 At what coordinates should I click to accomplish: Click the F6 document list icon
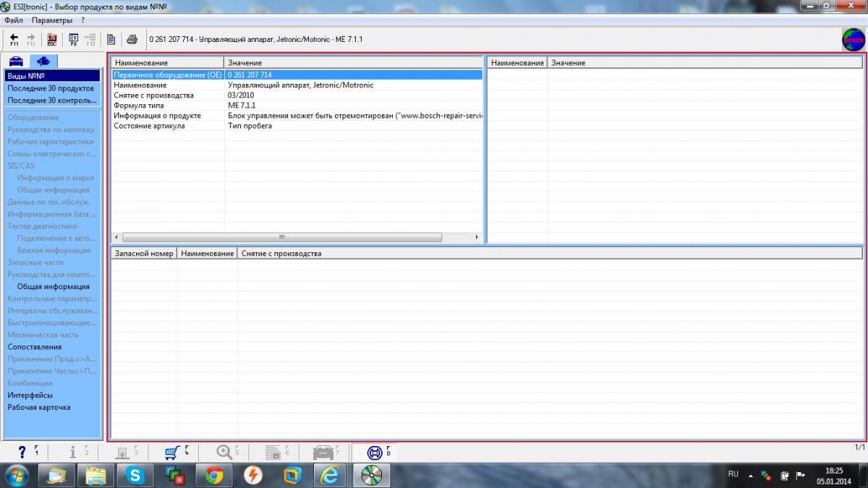tap(277, 453)
